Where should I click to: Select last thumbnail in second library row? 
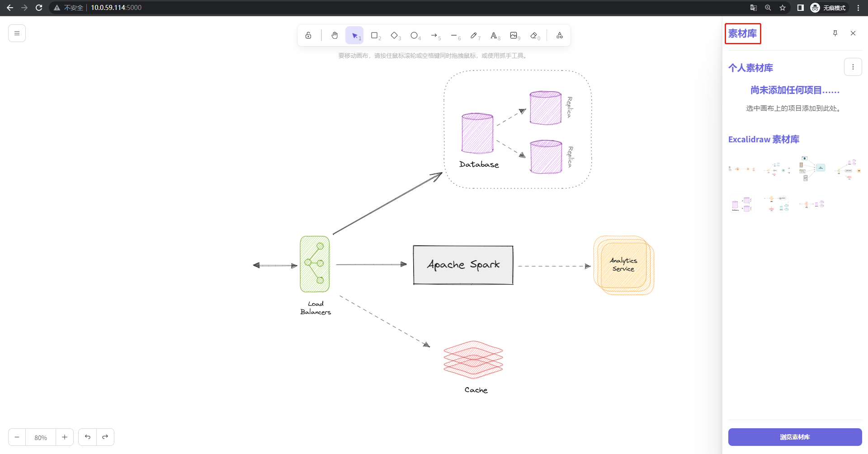coord(812,204)
